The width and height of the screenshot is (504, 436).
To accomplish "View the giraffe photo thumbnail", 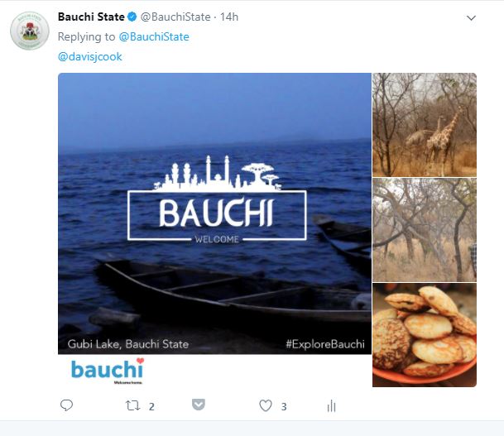I will click(x=425, y=124).
